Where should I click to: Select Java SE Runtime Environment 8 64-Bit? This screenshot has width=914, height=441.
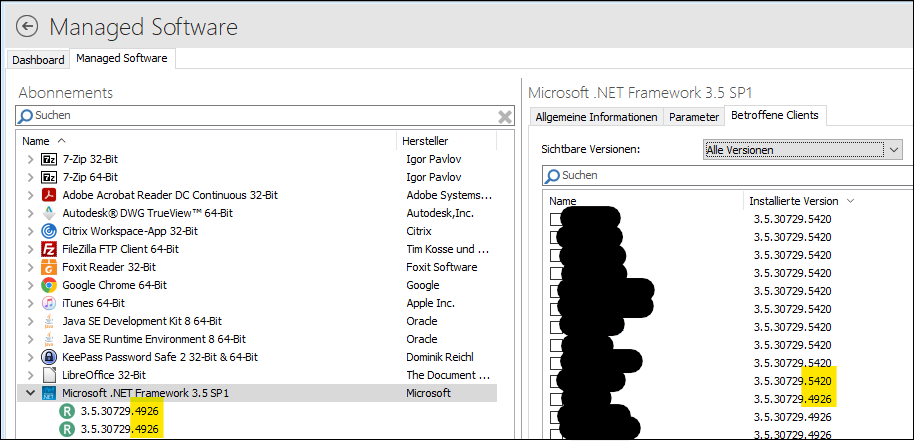coord(257,340)
